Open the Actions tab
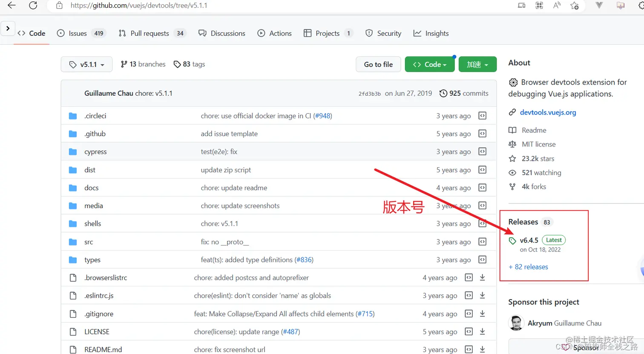This screenshot has width=644, height=354. (x=275, y=33)
